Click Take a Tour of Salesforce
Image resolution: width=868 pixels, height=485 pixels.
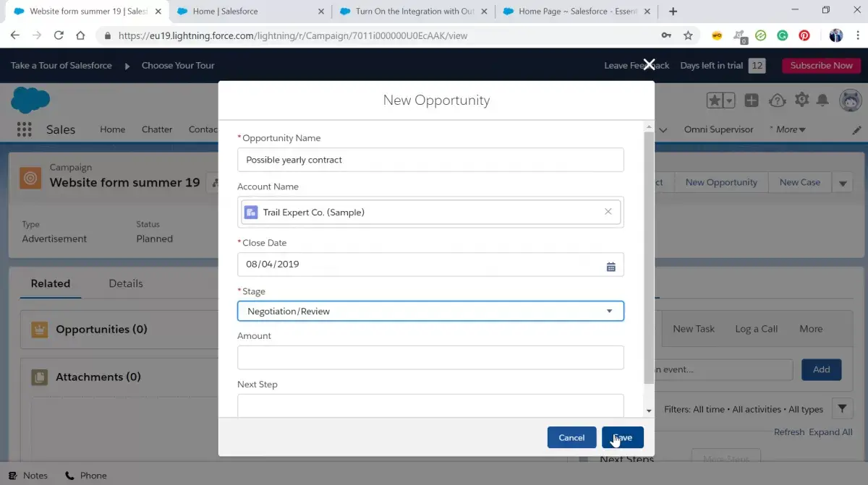[x=61, y=66]
